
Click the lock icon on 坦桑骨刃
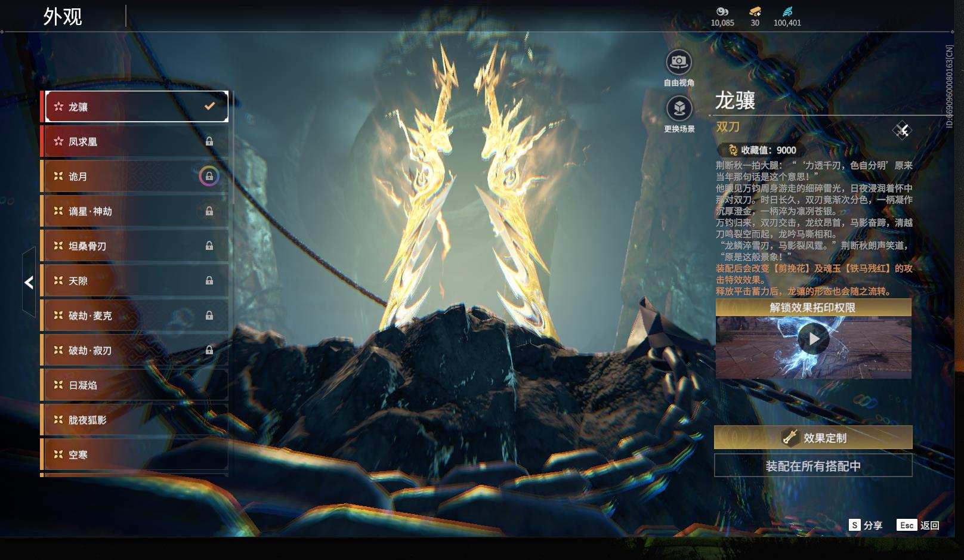coord(209,246)
